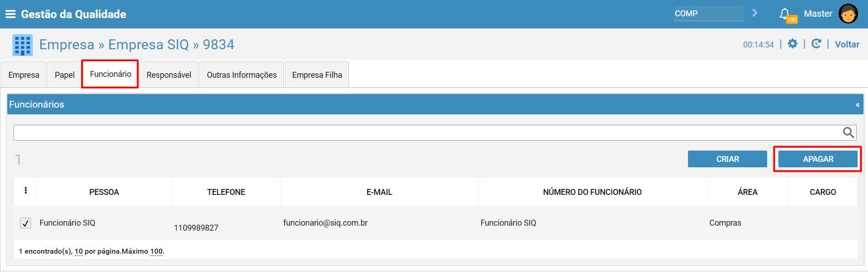Sort by the E-MAIL column header

(379, 192)
